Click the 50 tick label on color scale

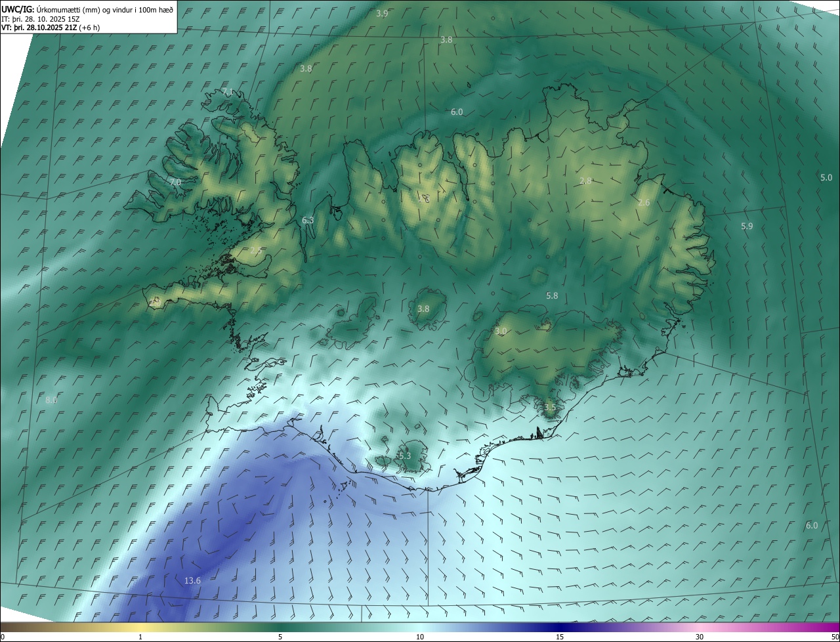pos(834,637)
